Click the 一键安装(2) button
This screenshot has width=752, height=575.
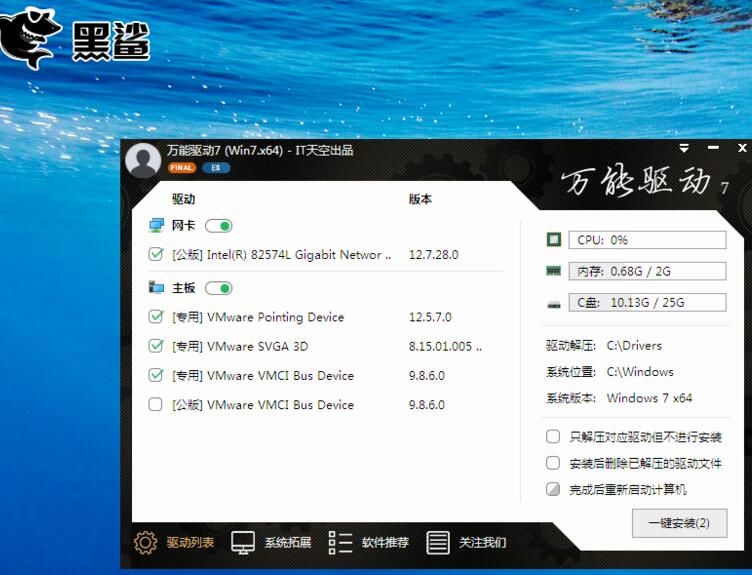pos(679,523)
